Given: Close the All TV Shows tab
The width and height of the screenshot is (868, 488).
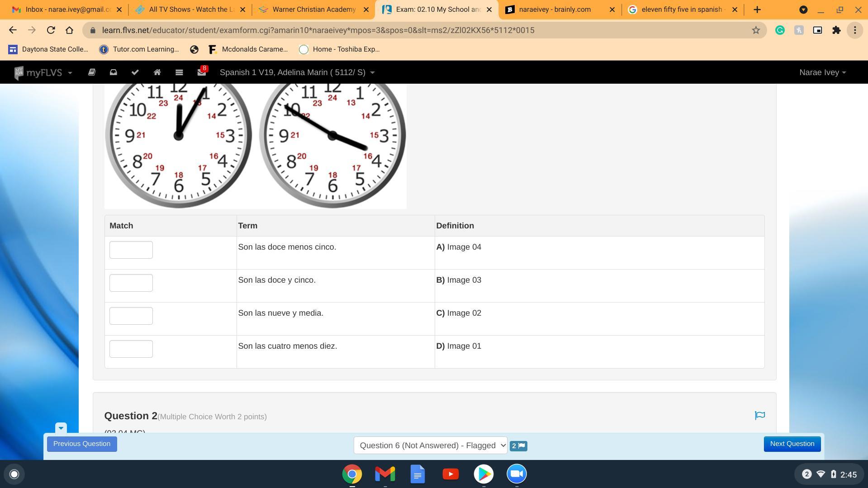Looking at the screenshot, I should coord(242,9).
